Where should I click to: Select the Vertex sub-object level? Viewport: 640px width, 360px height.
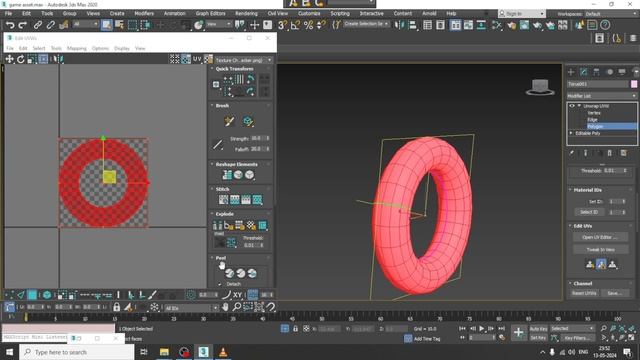(594, 113)
